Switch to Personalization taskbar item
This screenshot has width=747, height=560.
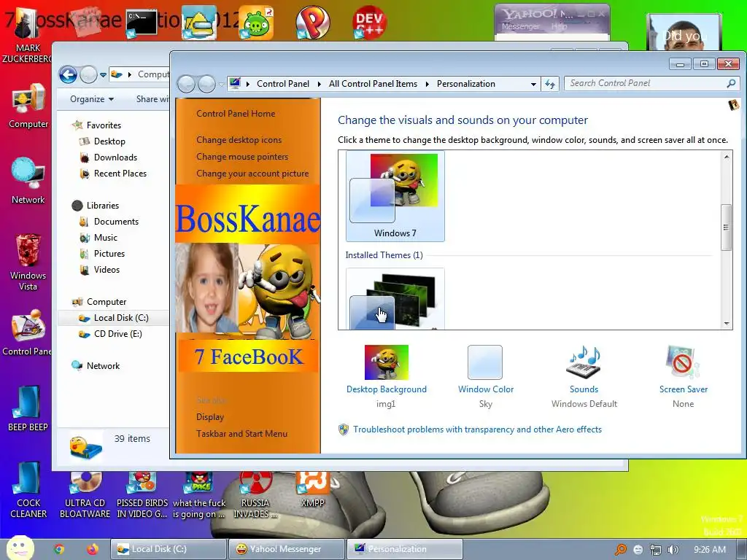[x=404, y=549]
